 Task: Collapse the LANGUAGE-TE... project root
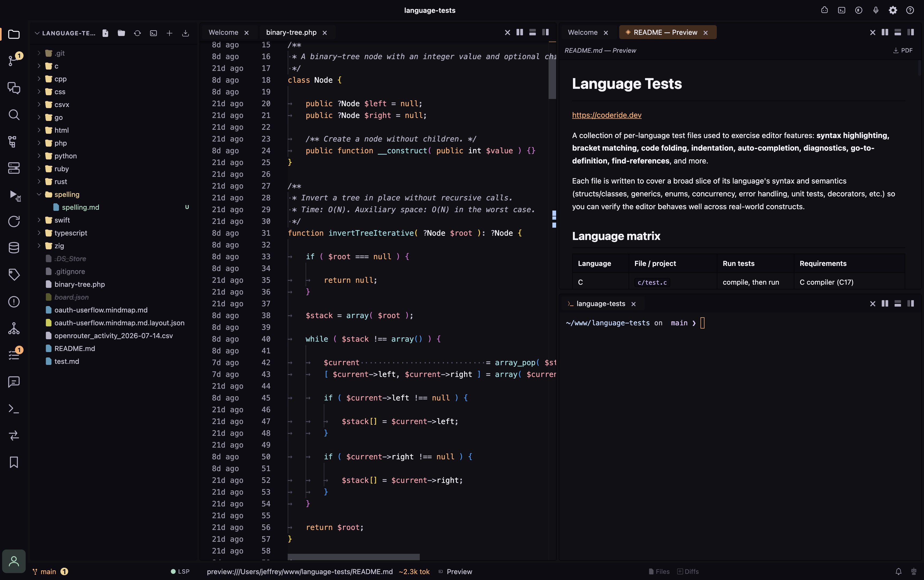pyautogui.click(x=37, y=33)
